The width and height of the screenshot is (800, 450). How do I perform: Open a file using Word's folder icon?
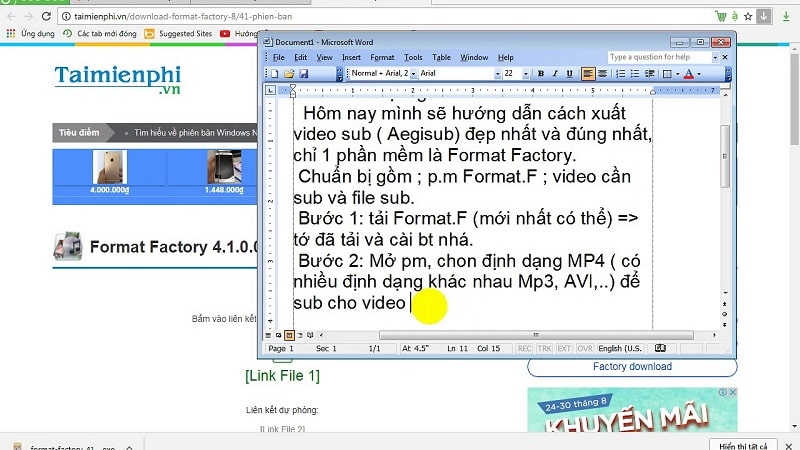pos(289,74)
